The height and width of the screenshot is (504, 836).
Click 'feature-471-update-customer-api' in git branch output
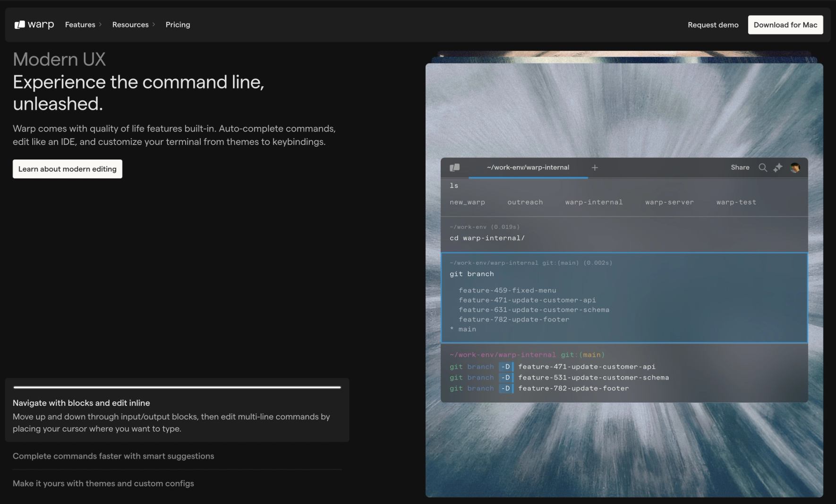point(527,300)
